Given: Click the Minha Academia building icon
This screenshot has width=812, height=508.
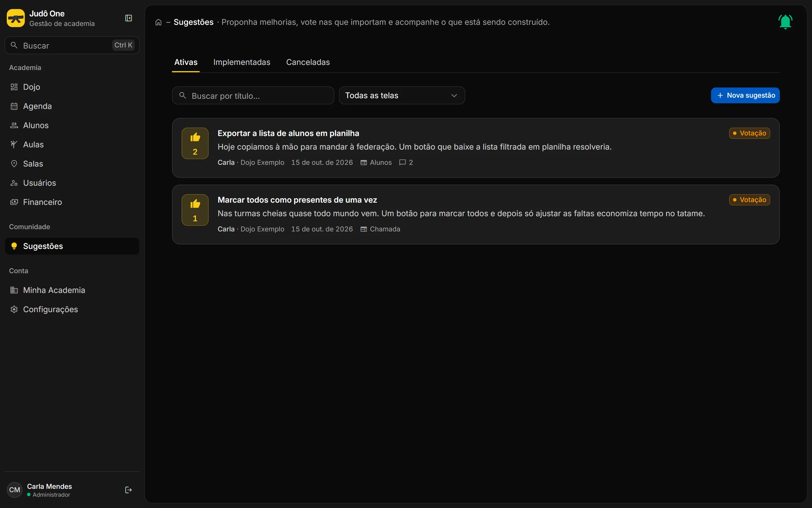Looking at the screenshot, I should (14, 290).
